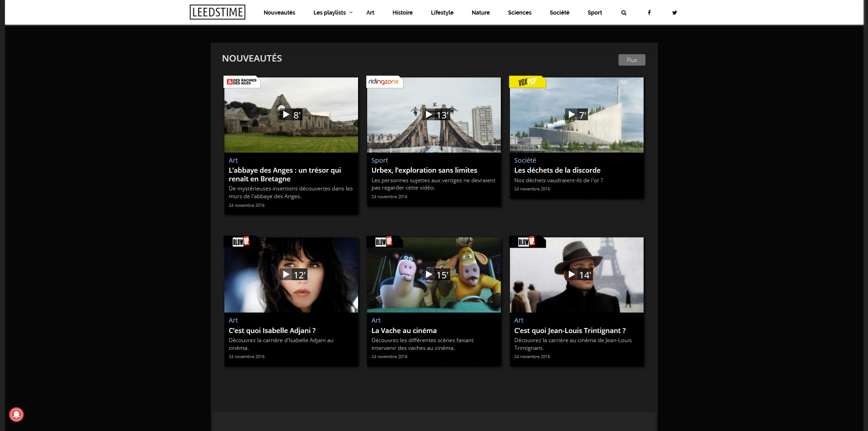This screenshot has height=431, width=868.
Task: Open the Art menu category
Action: tap(370, 13)
